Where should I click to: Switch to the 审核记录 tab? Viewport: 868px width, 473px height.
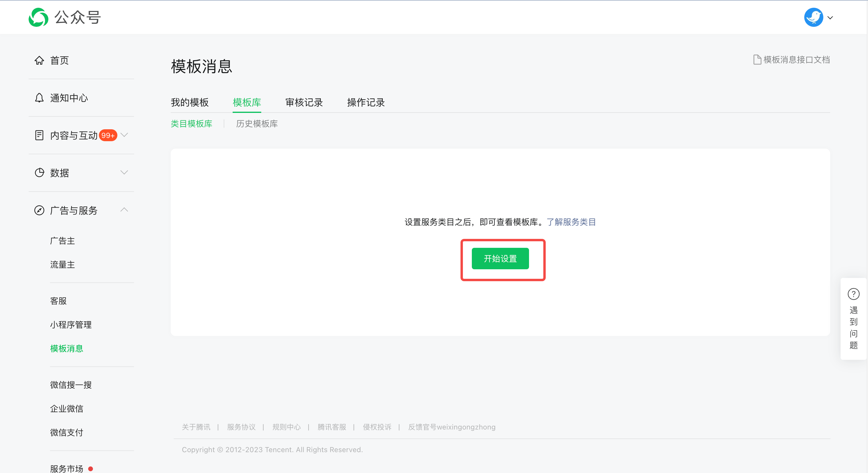[x=304, y=103]
